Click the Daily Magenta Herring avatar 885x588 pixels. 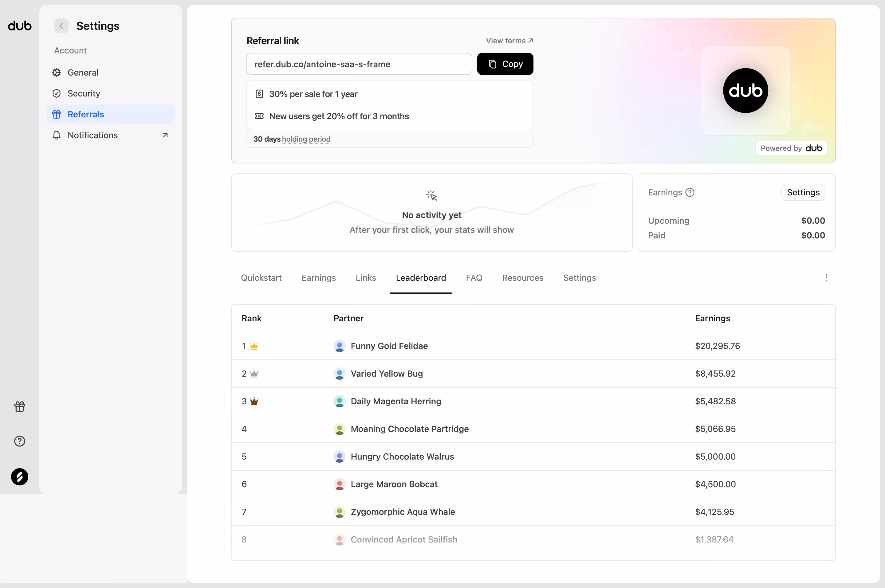pos(339,401)
